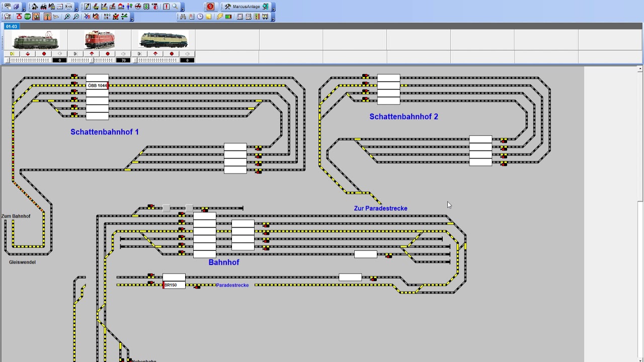The image size is (644, 362).
Task: Click the zoom in magnifier icon
Action: point(67,17)
